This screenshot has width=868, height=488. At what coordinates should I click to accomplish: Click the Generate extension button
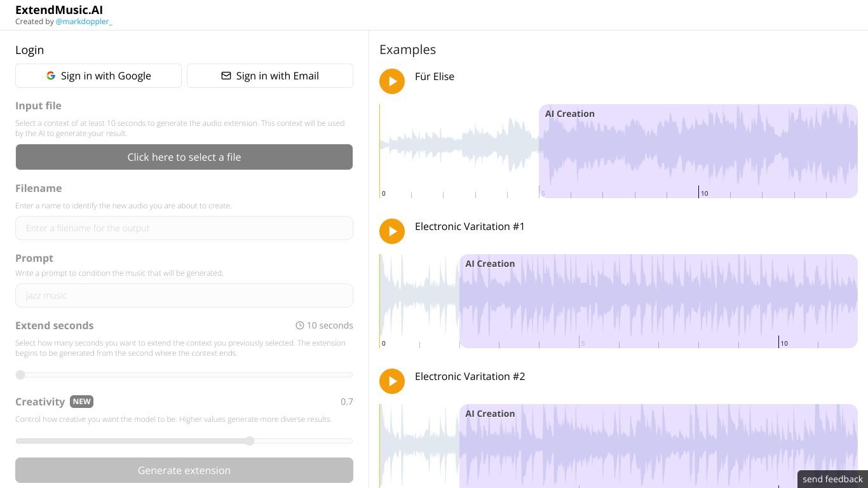pyautogui.click(x=184, y=470)
